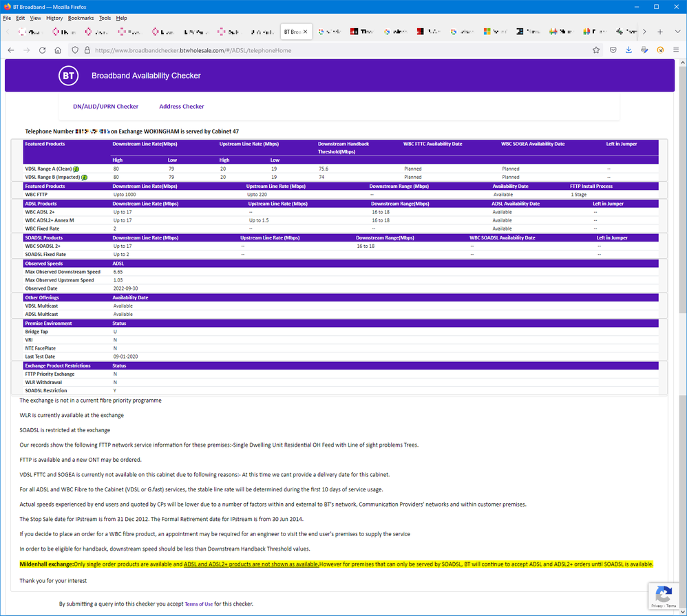
Task: Click help icon beside VDSL Range A (Clean)
Action: [x=76, y=169]
